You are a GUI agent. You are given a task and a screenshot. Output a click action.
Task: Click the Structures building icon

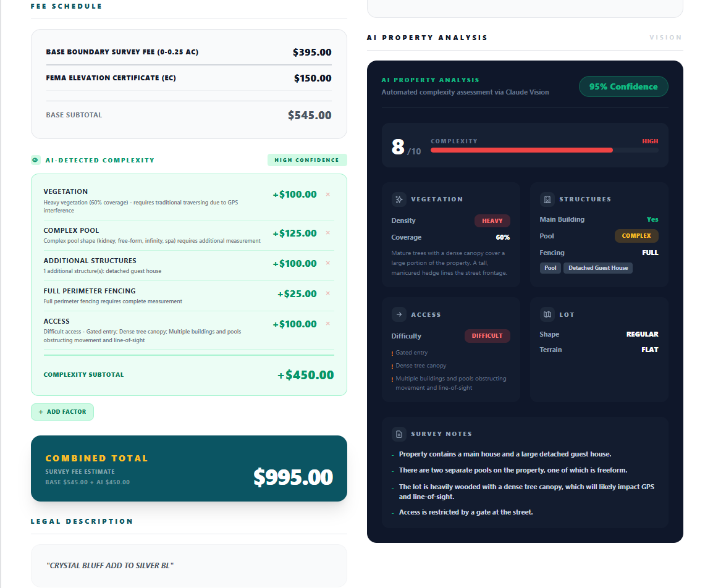click(x=547, y=199)
